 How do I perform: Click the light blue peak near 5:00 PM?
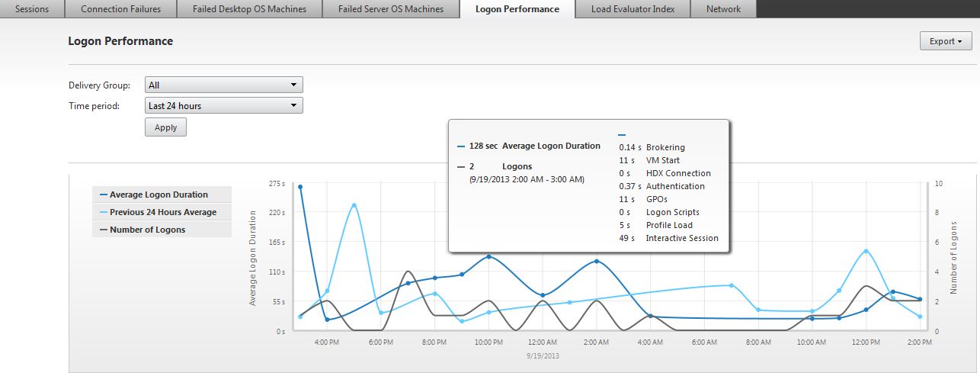[x=354, y=205]
